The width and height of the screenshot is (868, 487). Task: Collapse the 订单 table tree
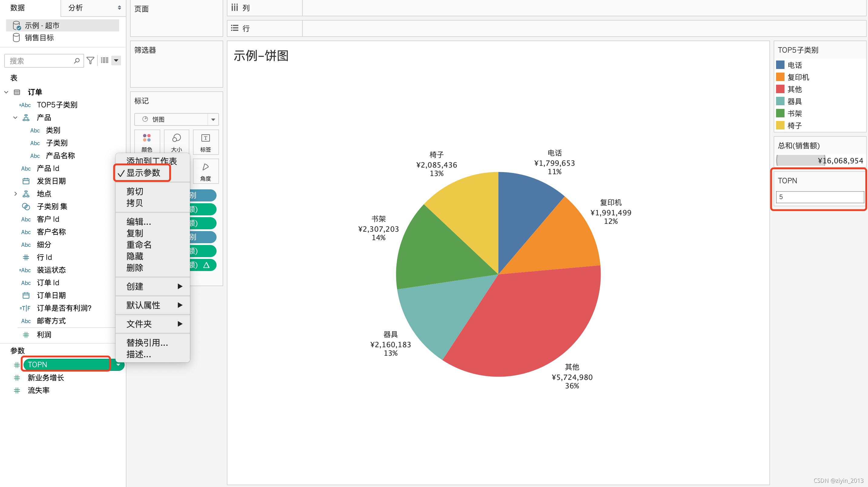point(6,92)
